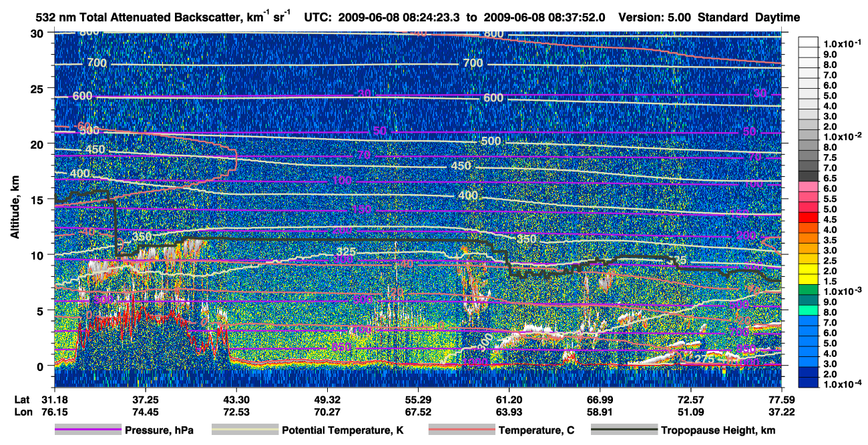Screen dimensions: 868x445
Task: Select the 'Tropopause Height, km' legend label
Action: 718,431
